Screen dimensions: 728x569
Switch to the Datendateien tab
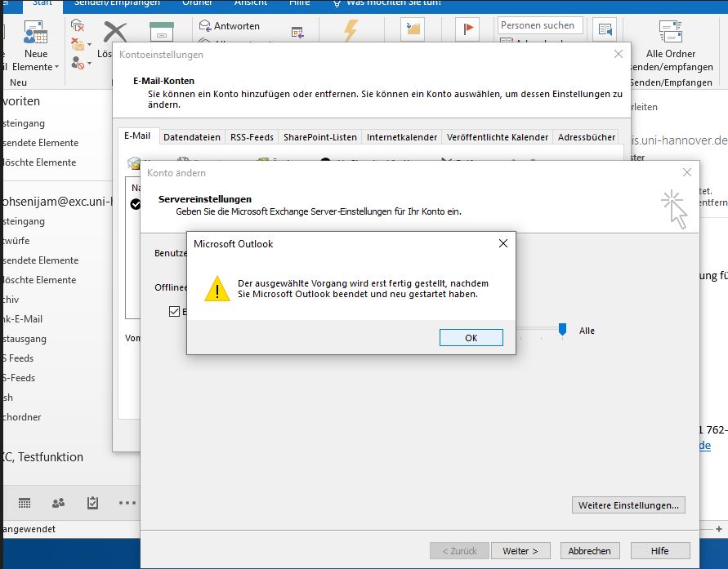tap(192, 137)
